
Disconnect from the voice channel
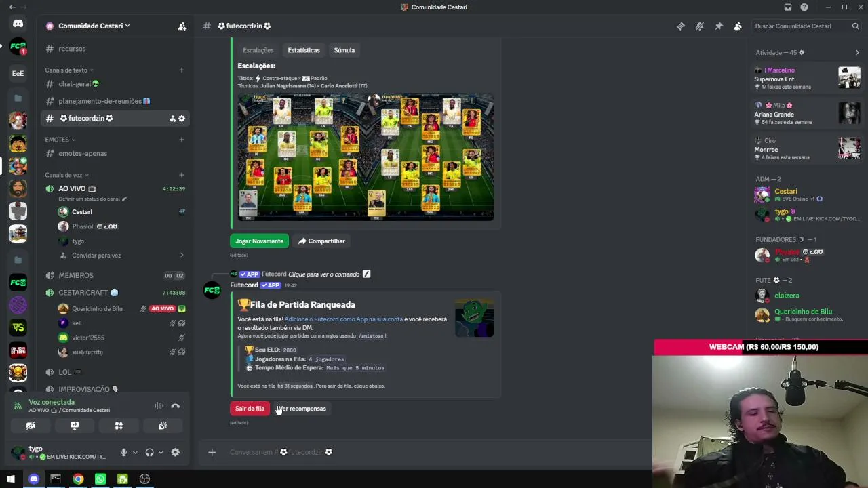[x=176, y=406]
